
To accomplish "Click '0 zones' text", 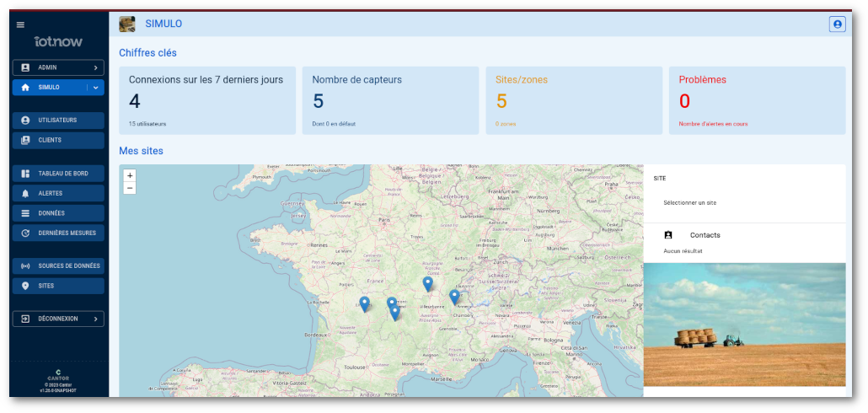I will pos(506,124).
